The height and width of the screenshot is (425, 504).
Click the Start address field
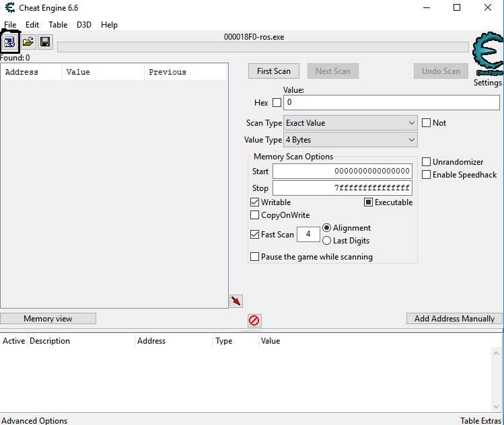pyautogui.click(x=343, y=171)
